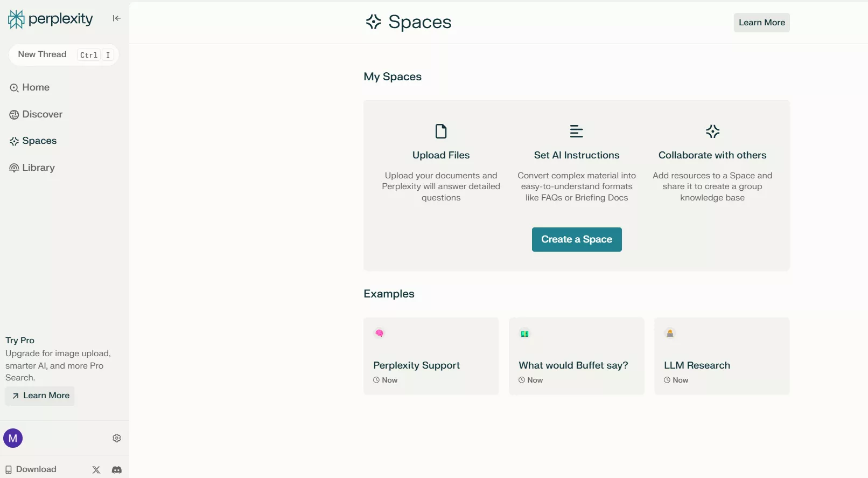Click the Collaborate with others icon
The height and width of the screenshot is (478, 868).
(x=712, y=131)
